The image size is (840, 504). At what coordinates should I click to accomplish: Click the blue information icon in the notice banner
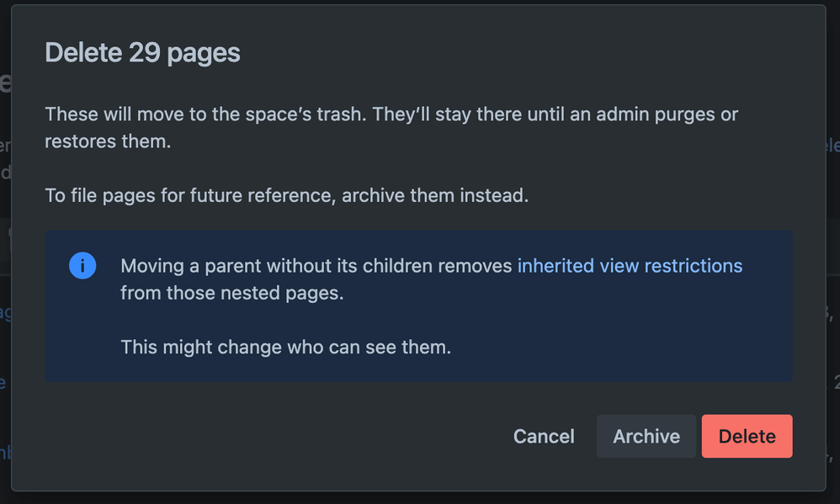point(82,265)
